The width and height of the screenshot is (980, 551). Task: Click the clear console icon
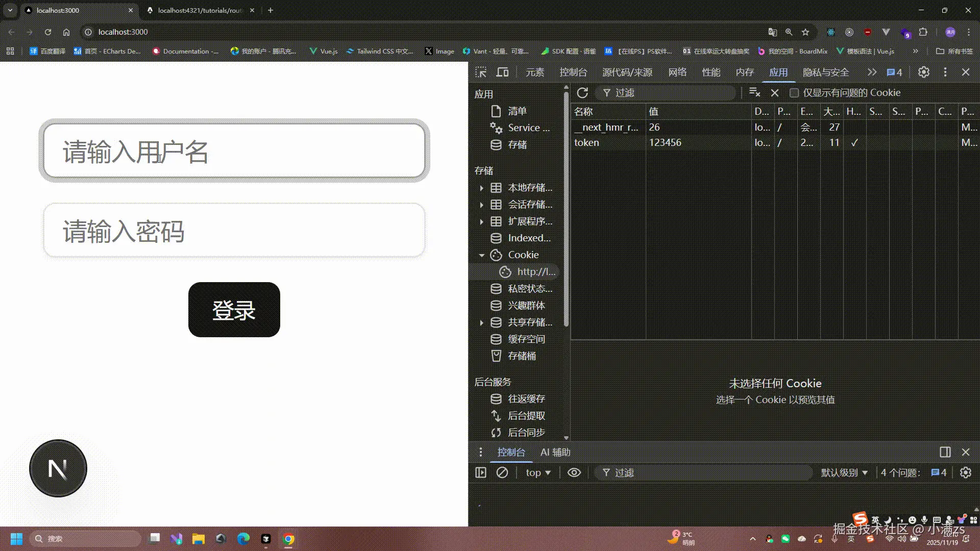(502, 472)
